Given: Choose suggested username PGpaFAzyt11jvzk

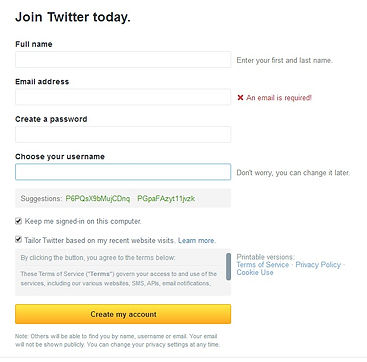Looking at the screenshot, I should point(166,199).
